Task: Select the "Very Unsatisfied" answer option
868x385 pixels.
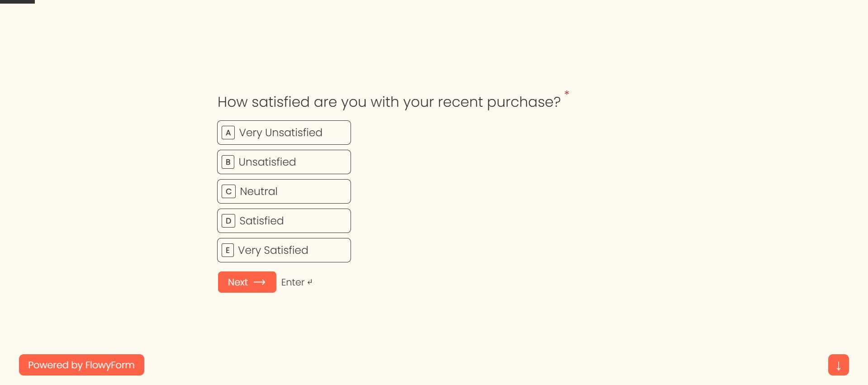Action: point(284,133)
